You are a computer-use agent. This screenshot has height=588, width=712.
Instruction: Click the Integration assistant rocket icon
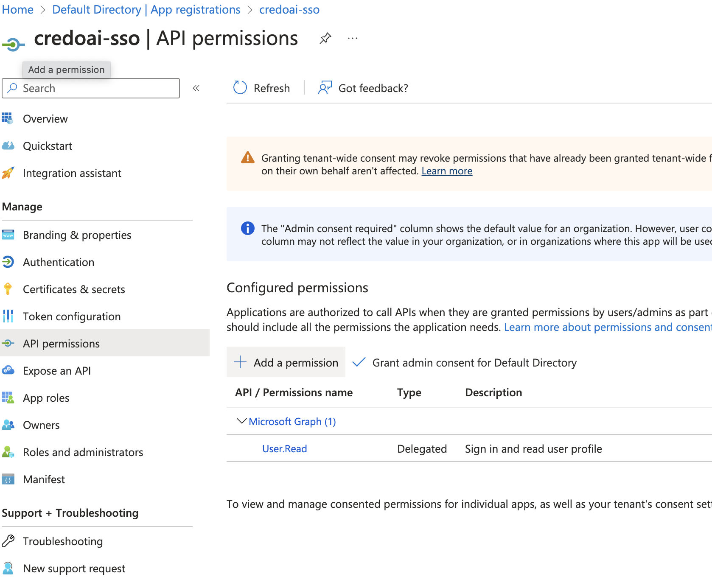coord(8,173)
